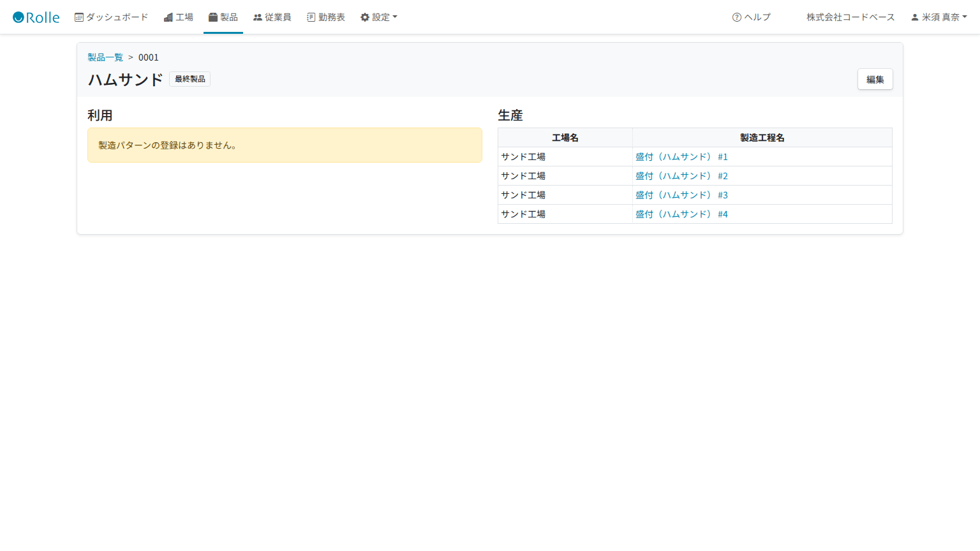The image size is (980, 551).
Task: Click サンド工場 cell in #2 row
Action: click(x=565, y=176)
